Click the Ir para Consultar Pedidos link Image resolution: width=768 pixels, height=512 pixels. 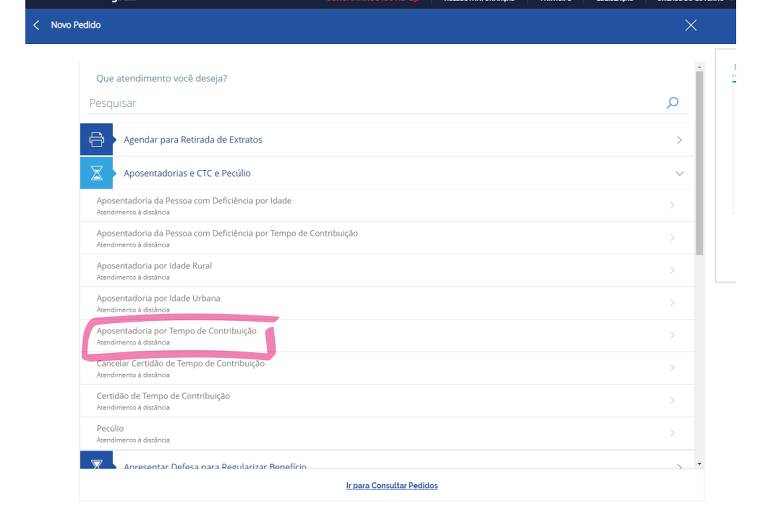click(x=391, y=486)
